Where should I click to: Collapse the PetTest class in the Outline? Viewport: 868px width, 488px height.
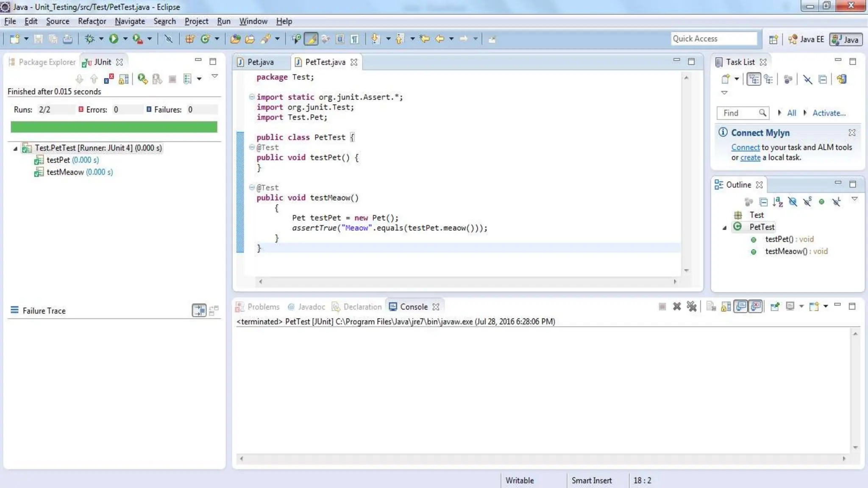point(724,227)
